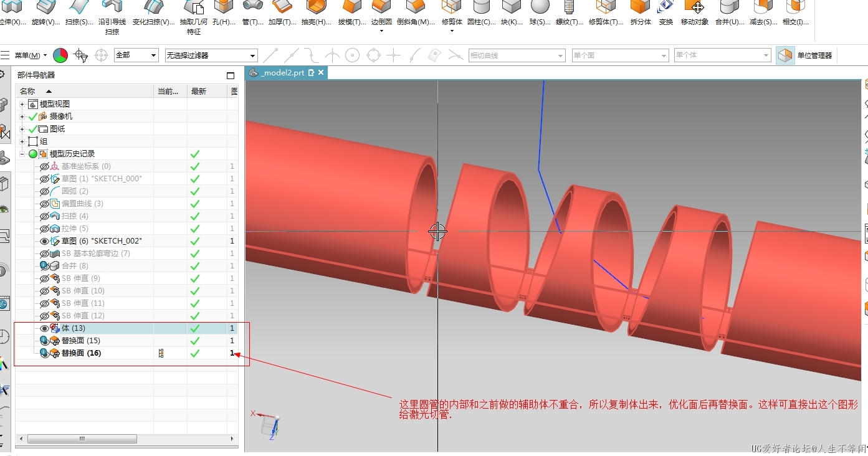Select the 抽壳 (Shell) tool

317,14
